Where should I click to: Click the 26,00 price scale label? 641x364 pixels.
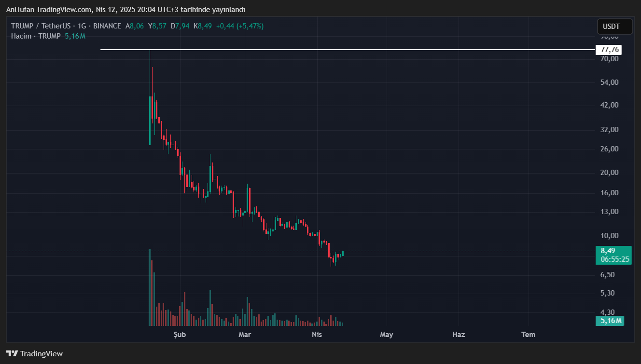tap(609, 149)
